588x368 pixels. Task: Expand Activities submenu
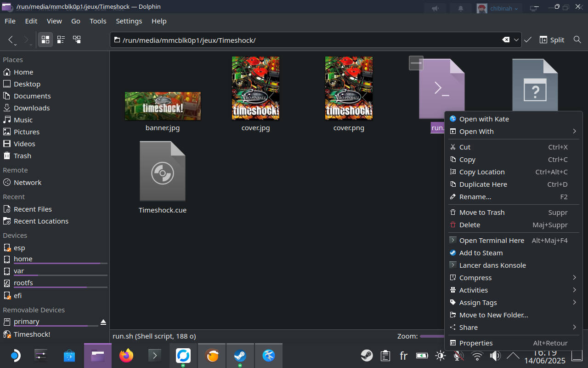(513, 290)
